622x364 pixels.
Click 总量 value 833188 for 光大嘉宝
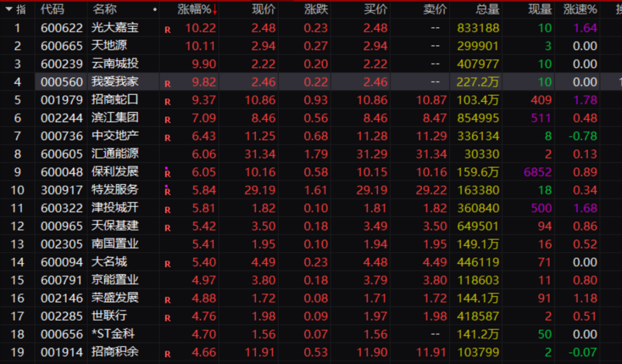click(x=478, y=28)
